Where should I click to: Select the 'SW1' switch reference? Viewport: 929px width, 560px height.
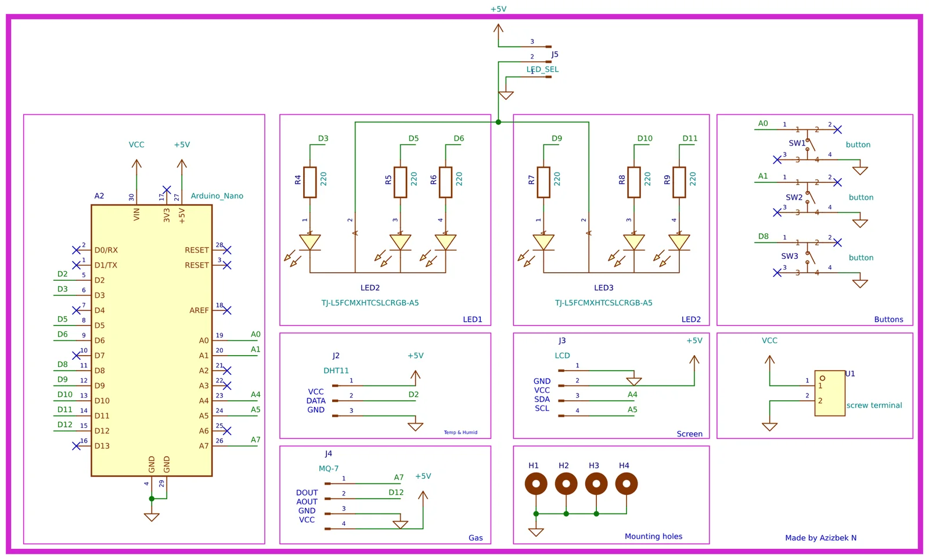click(x=797, y=143)
